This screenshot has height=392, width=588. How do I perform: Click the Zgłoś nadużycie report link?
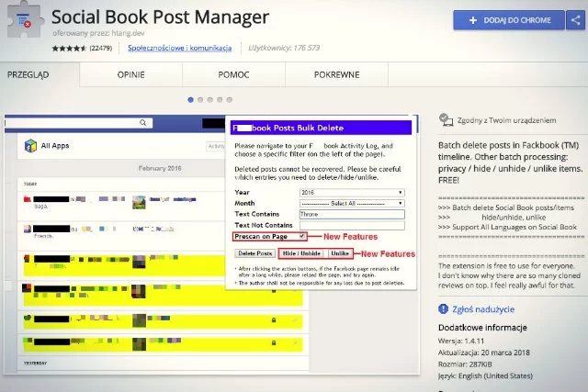(483, 309)
